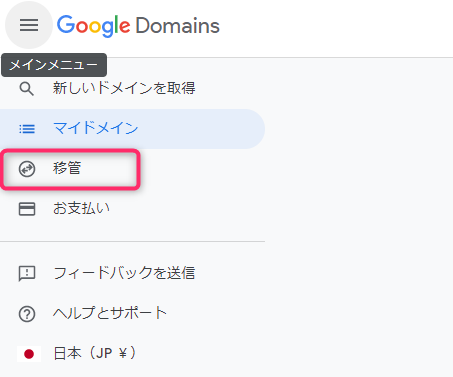Open the 移管 menu entry
Image resolution: width=453 pixels, height=377 pixels.
click(67, 168)
